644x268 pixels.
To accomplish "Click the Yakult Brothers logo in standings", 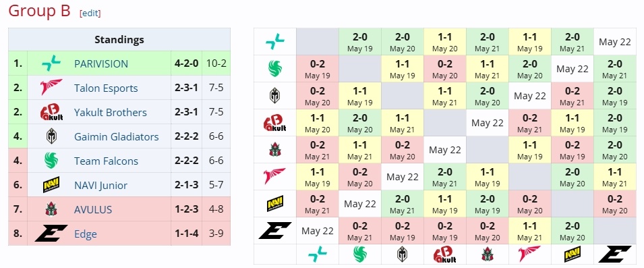I will click(x=51, y=112).
